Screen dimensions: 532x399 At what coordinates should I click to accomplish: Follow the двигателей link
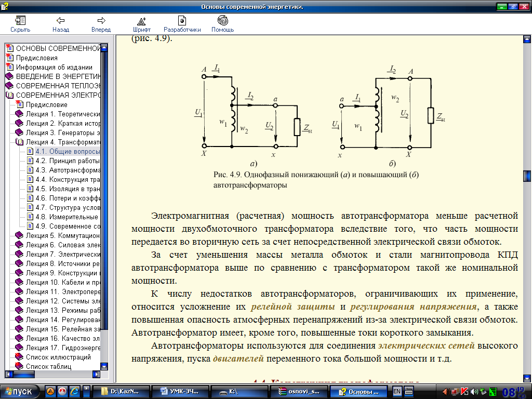(x=238, y=358)
